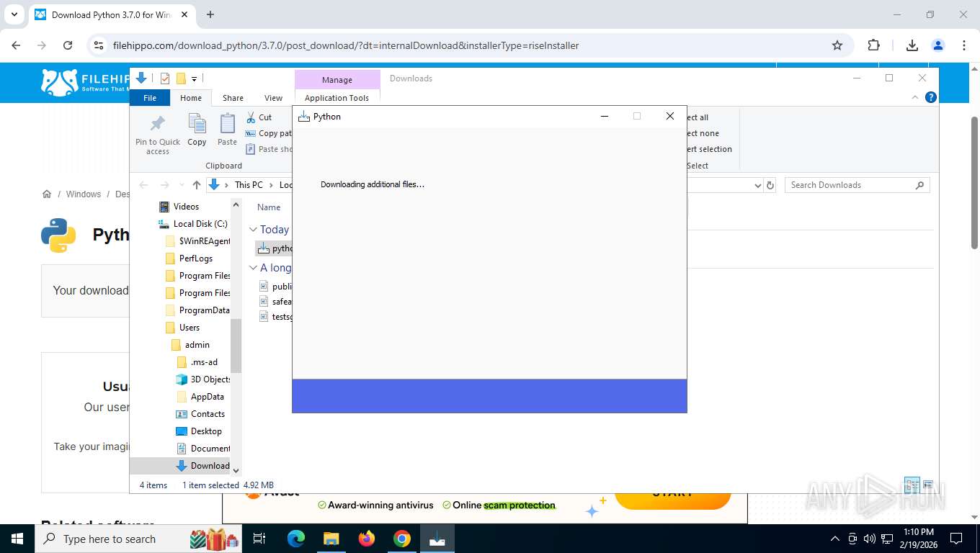Image resolution: width=980 pixels, height=553 pixels.
Task: Open Chrome profile avatar
Action: point(937,45)
